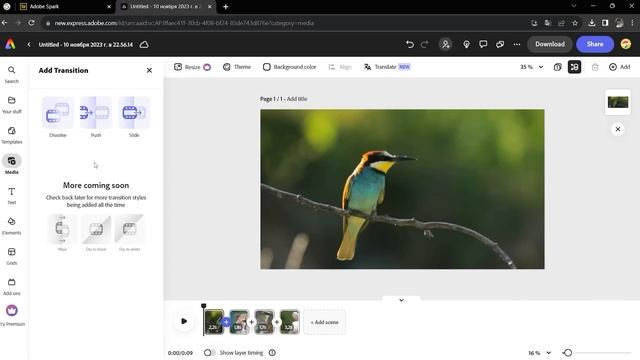The height and width of the screenshot is (360, 640).
Task: Play the video timeline
Action: click(184, 321)
